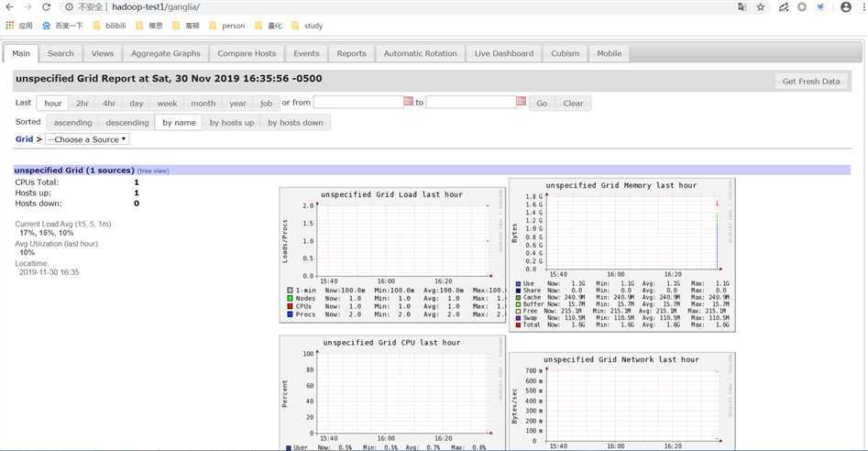Open the Apps grid shortcut in bookmarks
Screen dimensions: 868x451
click(19, 26)
